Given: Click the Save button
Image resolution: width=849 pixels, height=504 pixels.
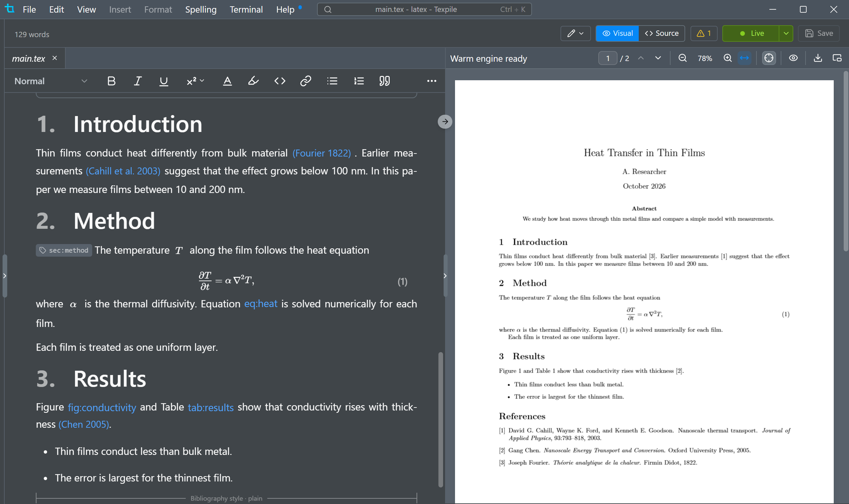Looking at the screenshot, I should pos(819,33).
